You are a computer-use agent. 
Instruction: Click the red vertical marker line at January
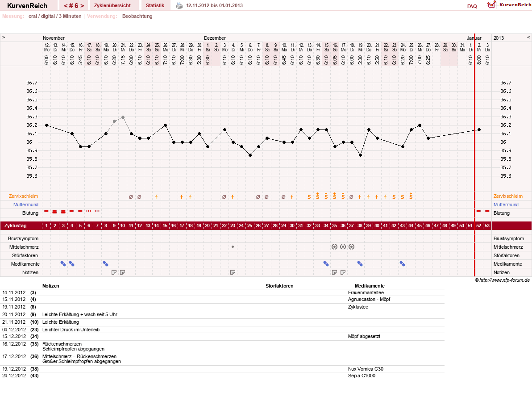coord(475,155)
